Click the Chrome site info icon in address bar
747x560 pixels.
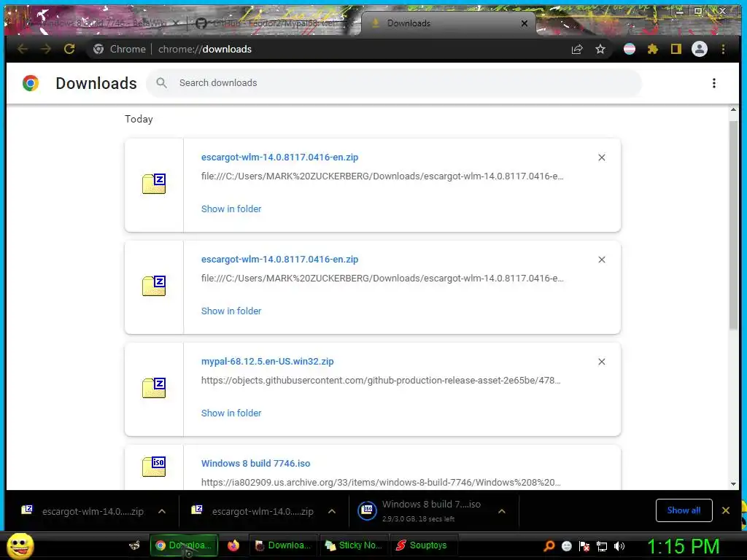pyautogui.click(x=98, y=49)
